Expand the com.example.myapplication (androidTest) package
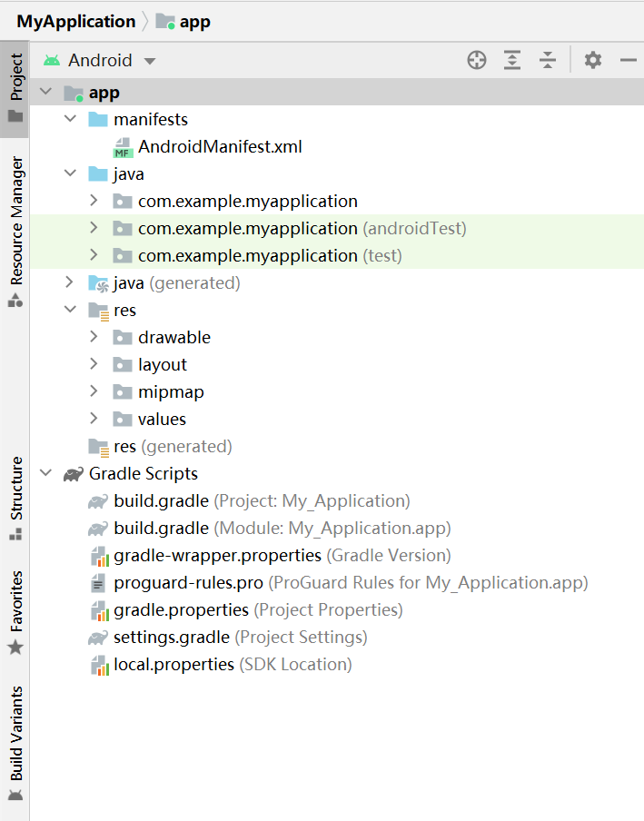644x821 pixels. [x=94, y=228]
